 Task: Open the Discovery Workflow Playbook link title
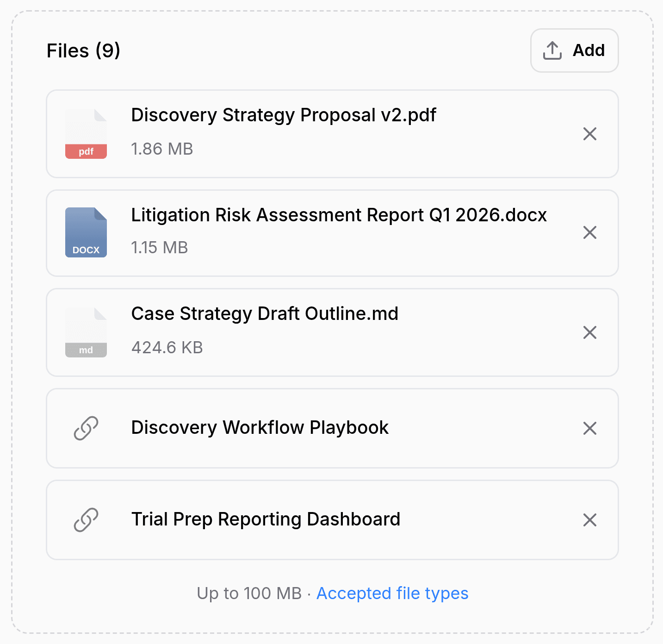point(260,428)
